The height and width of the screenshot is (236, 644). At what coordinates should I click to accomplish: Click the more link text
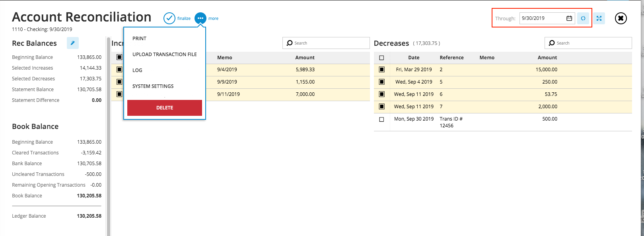coord(213,18)
